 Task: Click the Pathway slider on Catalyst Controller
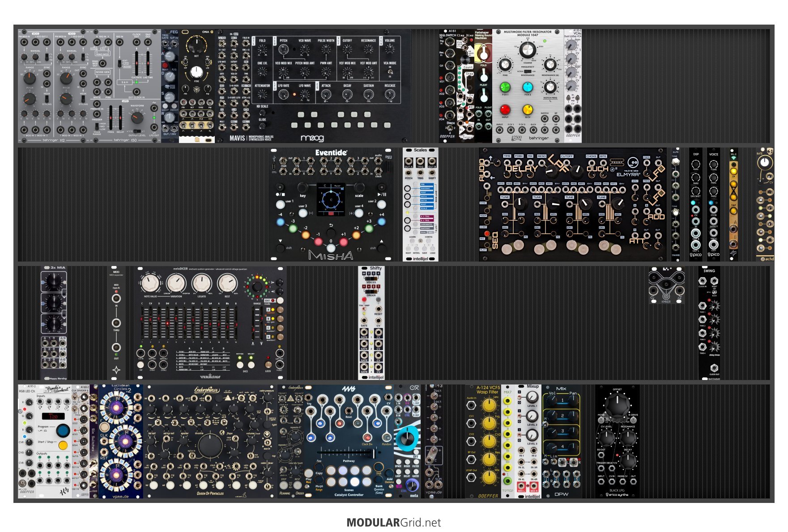pyautogui.click(x=372, y=453)
